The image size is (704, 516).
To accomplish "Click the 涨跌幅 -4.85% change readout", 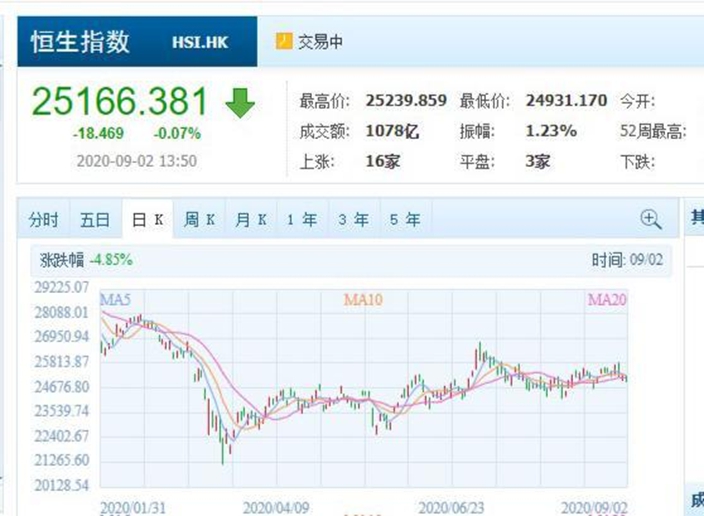I will point(86,260).
